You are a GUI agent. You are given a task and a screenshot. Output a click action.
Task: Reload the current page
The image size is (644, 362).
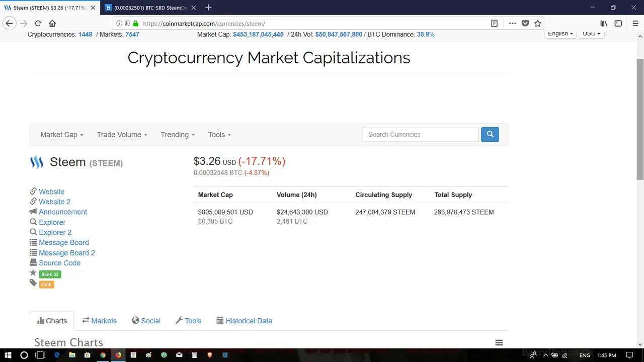coord(38,23)
